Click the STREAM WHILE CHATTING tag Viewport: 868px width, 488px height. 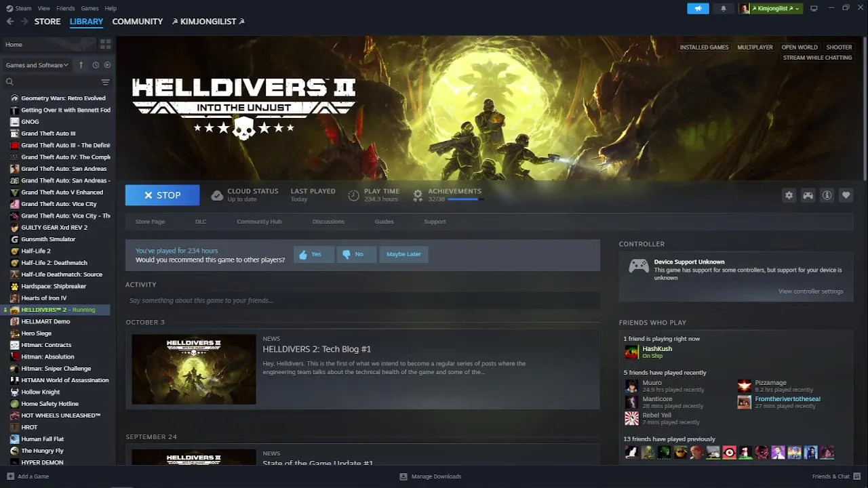tap(817, 58)
